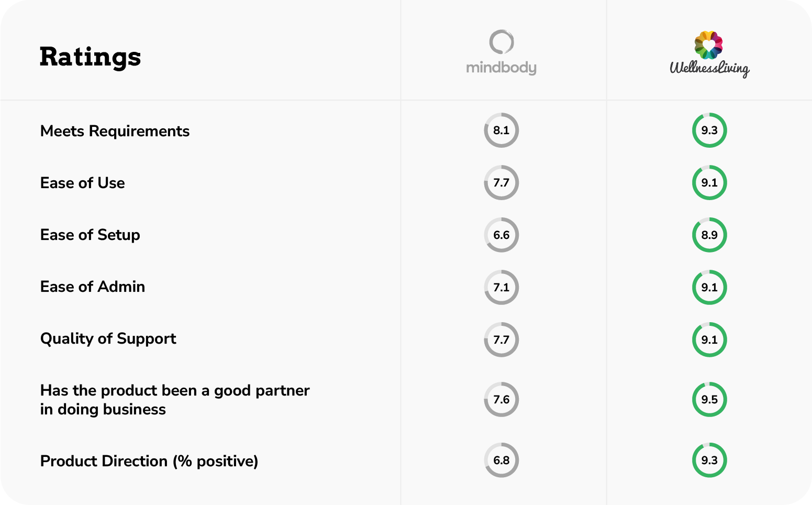Select the Quality of Support label
The height and width of the screenshot is (505, 812).
[108, 338]
